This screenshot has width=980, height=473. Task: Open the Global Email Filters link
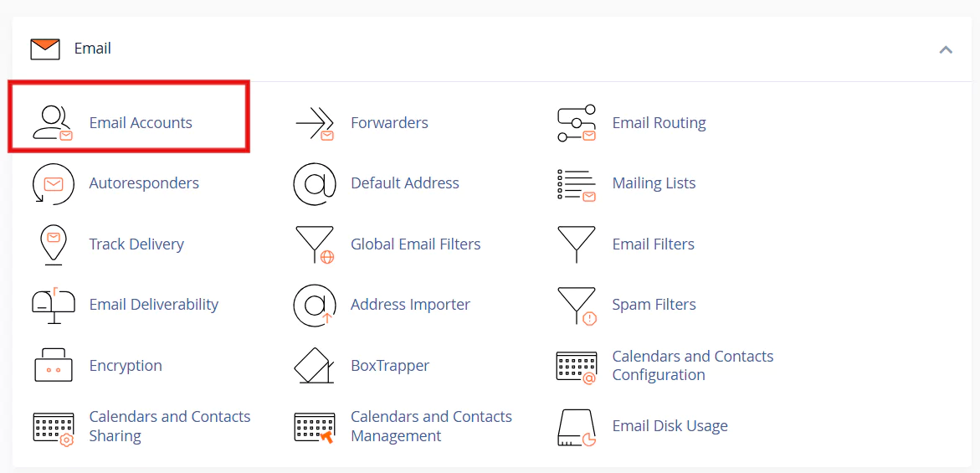pos(416,244)
